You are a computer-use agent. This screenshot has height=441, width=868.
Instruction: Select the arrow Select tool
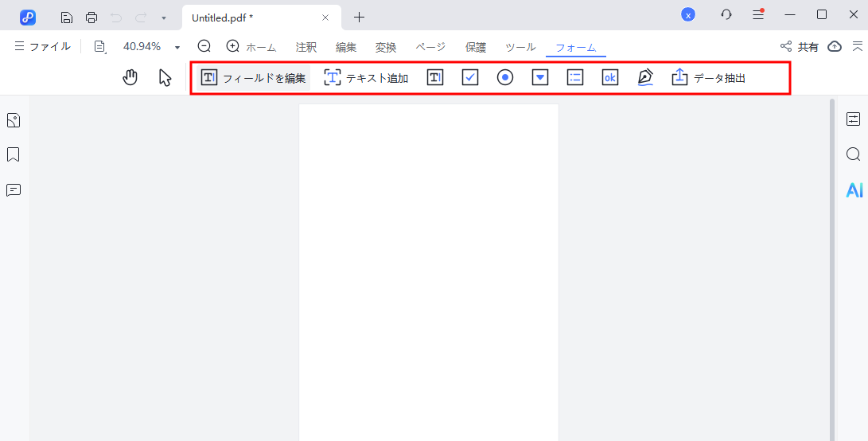165,77
